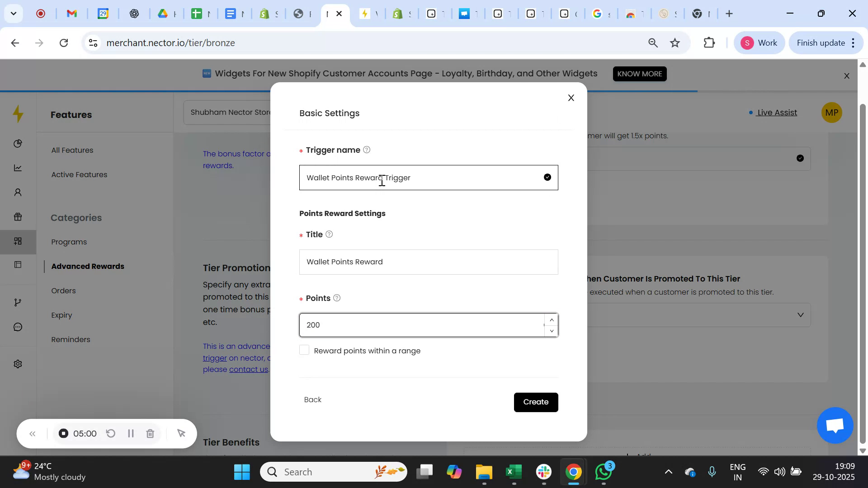
Task: Increase Points value with the up stepper
Action: [552, 319]
